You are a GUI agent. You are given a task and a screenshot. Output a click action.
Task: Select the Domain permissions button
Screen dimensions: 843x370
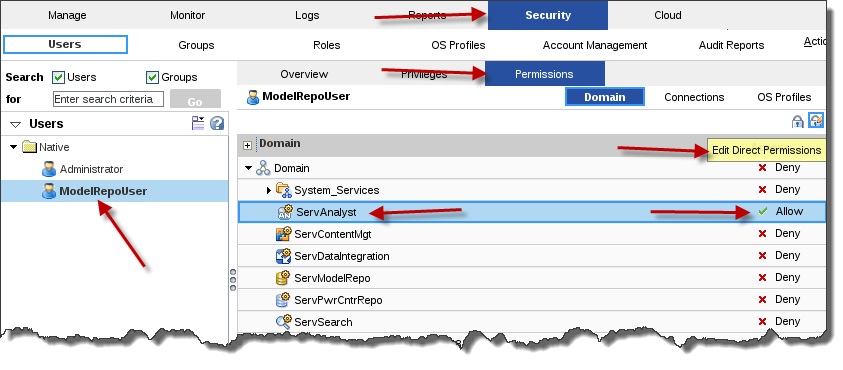pos(604,97)
